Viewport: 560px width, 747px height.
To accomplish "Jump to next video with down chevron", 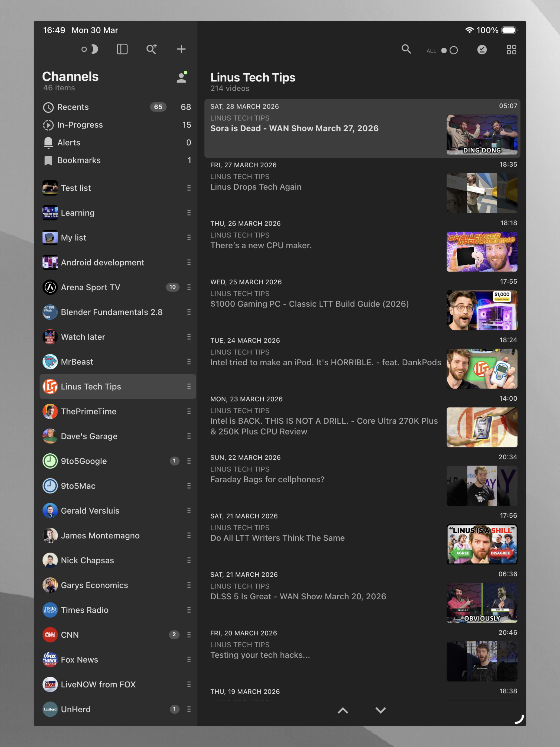I will pyautogui.click(x=381, y=711).
